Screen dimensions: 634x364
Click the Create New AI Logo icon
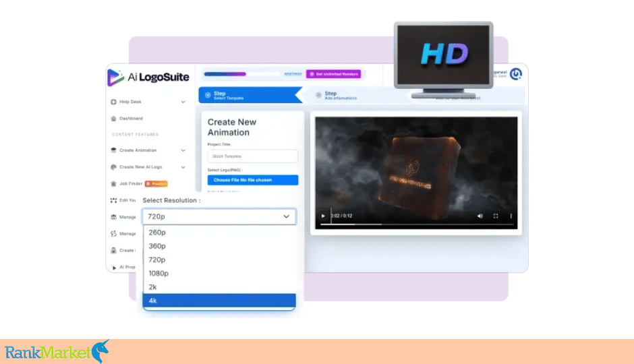tap(113, 167)
